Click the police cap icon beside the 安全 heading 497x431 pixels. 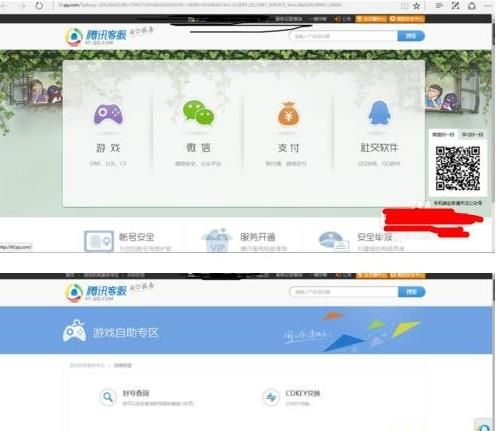click(x=333, y=241)
